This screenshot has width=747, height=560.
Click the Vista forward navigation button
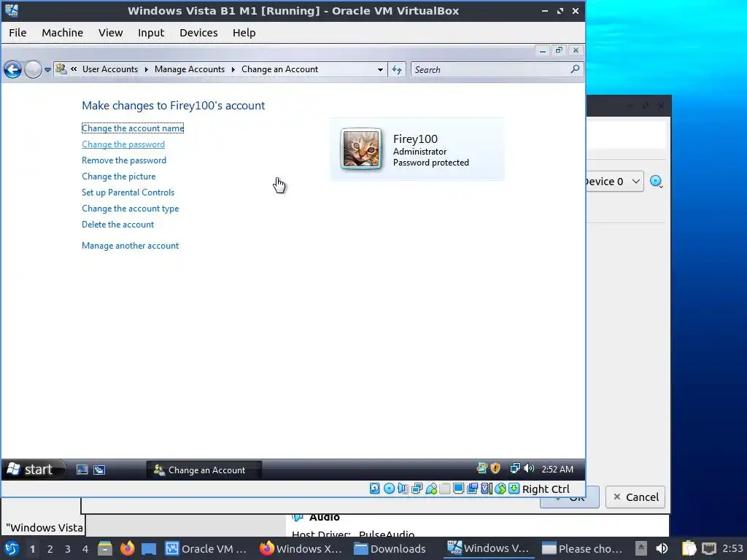pos(33,69)
